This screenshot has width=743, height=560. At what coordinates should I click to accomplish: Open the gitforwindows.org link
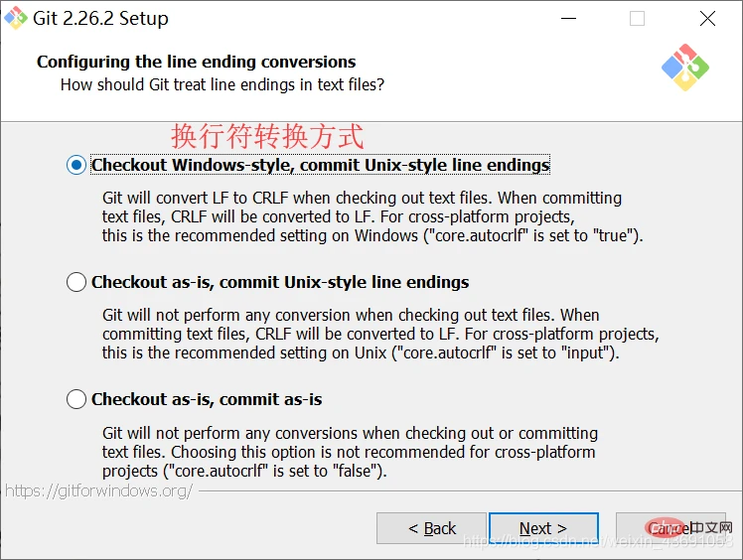98,490
